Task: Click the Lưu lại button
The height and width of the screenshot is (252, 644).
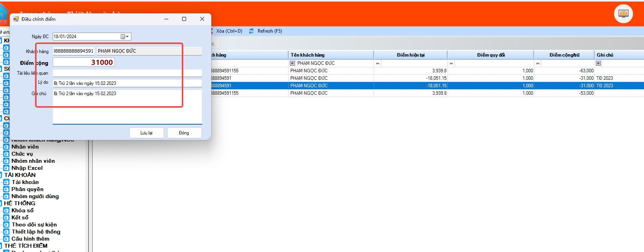Action: (146, 133)
